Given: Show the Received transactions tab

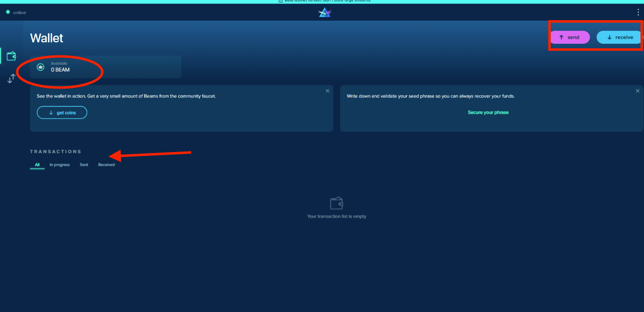Looking at the screenshot, I should pyautogui.click(x=106, y=165).
